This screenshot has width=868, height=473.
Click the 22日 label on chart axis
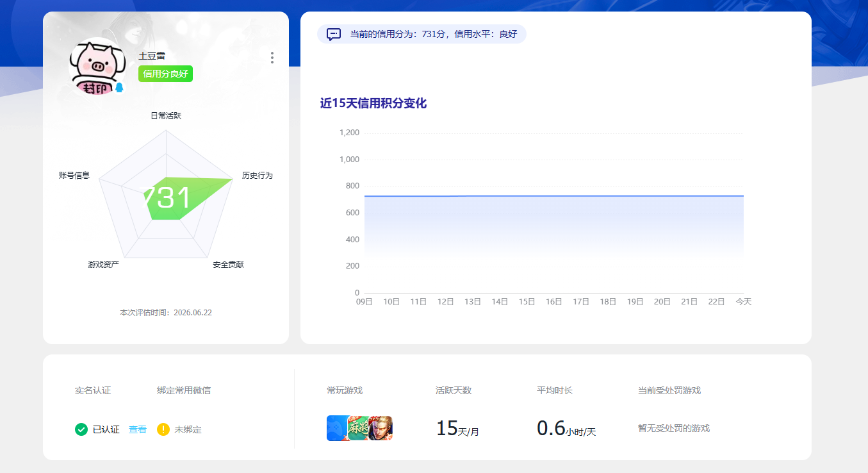coord(716,302)
